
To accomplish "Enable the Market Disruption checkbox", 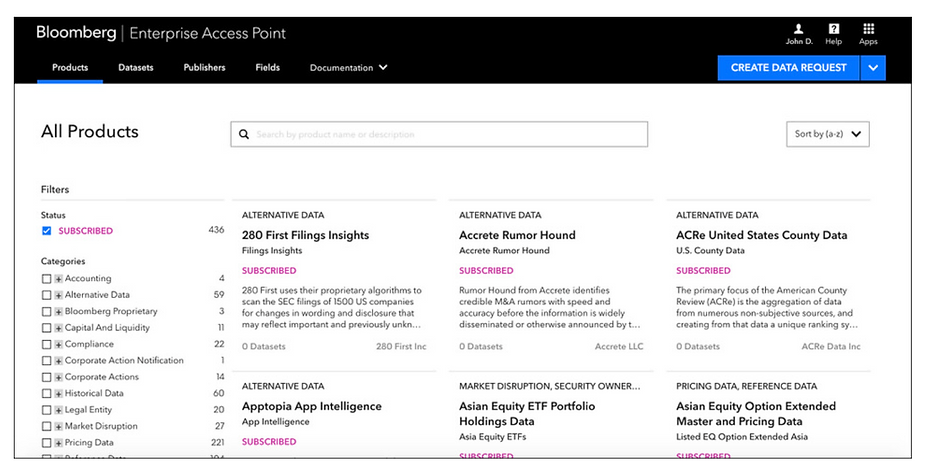I will [x=47, y=426].
